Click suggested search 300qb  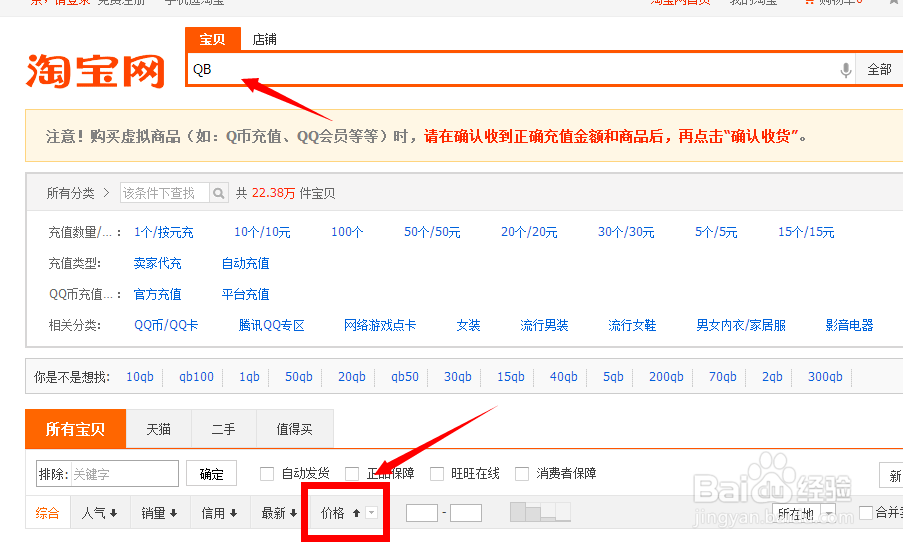tap(825, 376)
